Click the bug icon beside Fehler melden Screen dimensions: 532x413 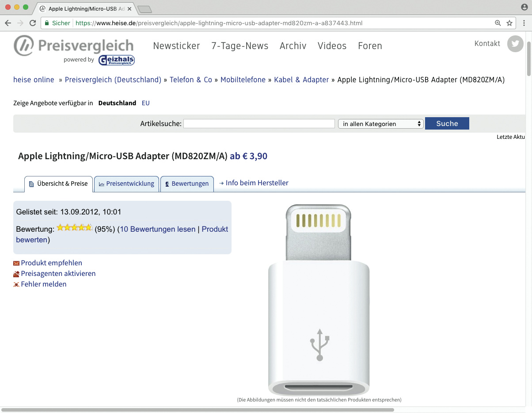(x=16, y=285)
